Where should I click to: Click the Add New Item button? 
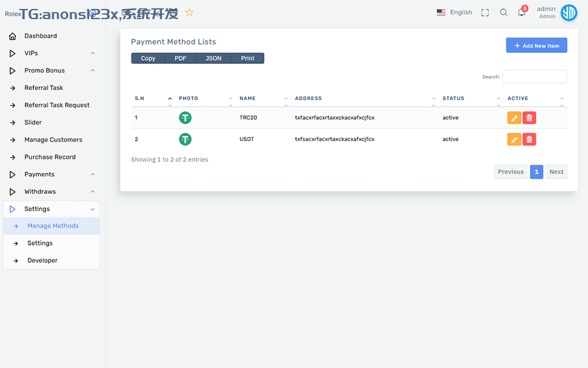point(536,46)
